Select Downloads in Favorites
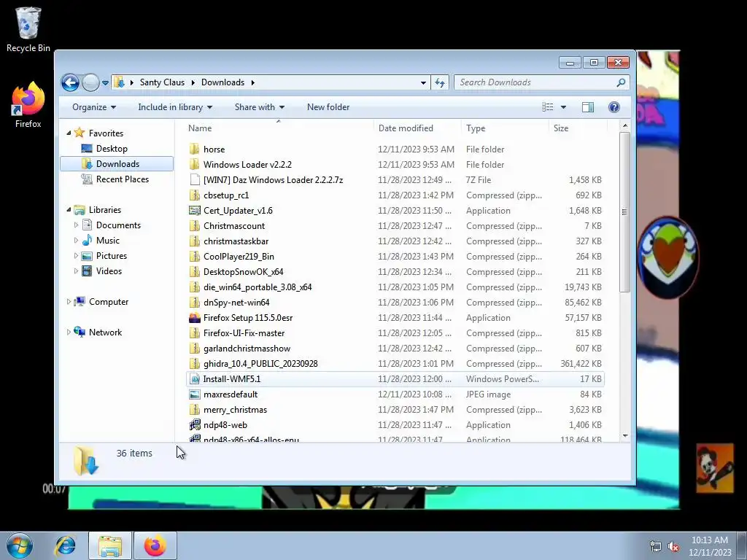The image size is (747, 560). 117,164
